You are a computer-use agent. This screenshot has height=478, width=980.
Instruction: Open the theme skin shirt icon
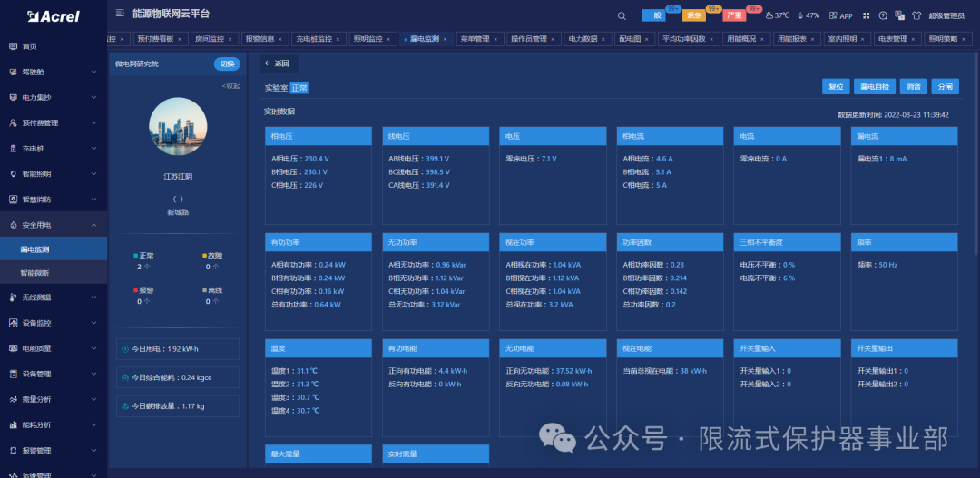tap(915, 15)
